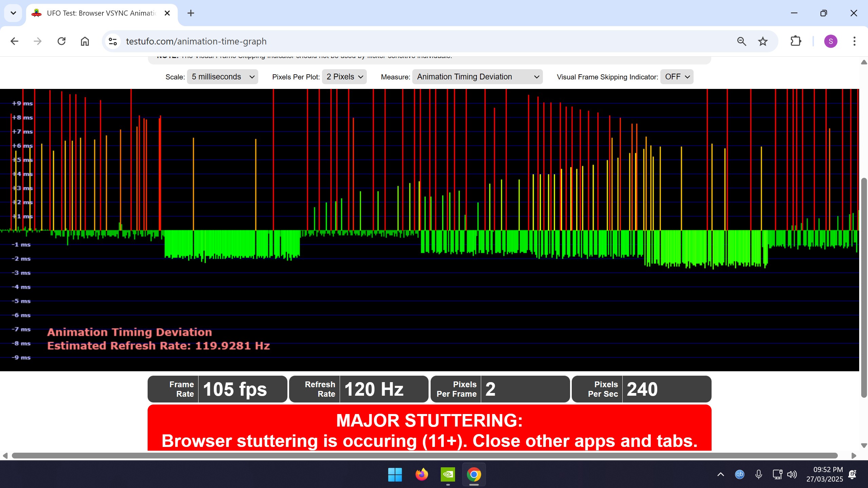Image resolution: width=868 pixels, height=488 pixels.
Task: Click the Animation Timing Deviation graph label
Action: 130,332
